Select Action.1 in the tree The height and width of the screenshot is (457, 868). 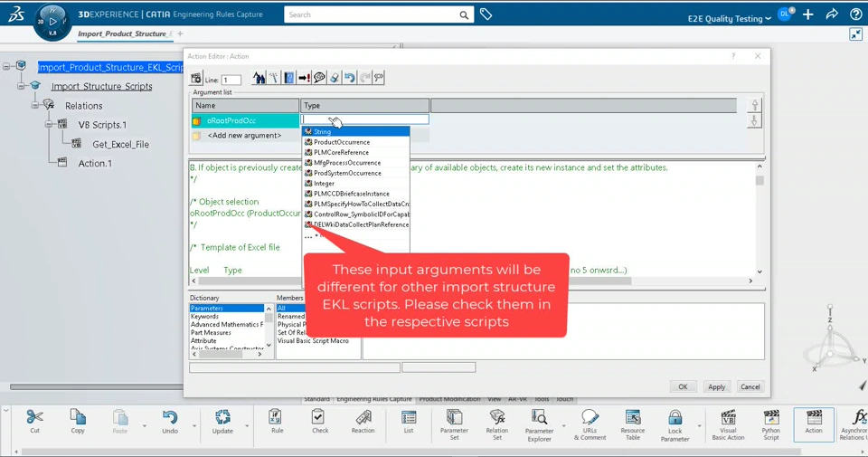[95, 164]
